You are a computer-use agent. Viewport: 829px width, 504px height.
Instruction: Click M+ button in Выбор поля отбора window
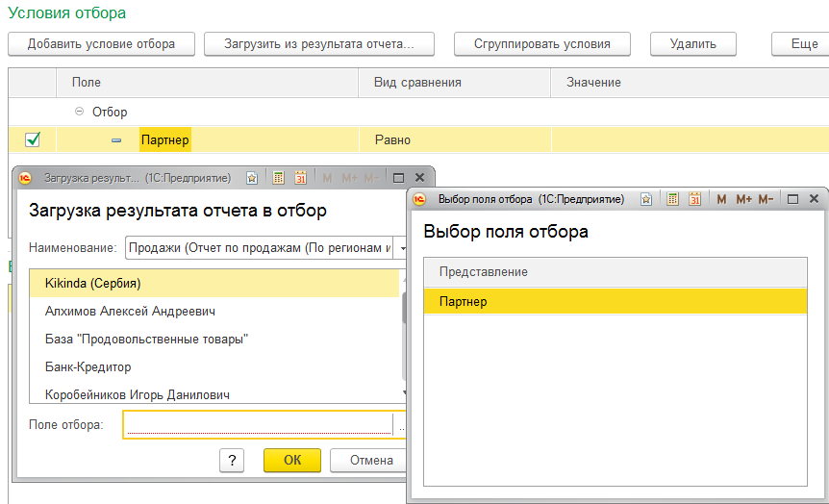pos(743,199)
